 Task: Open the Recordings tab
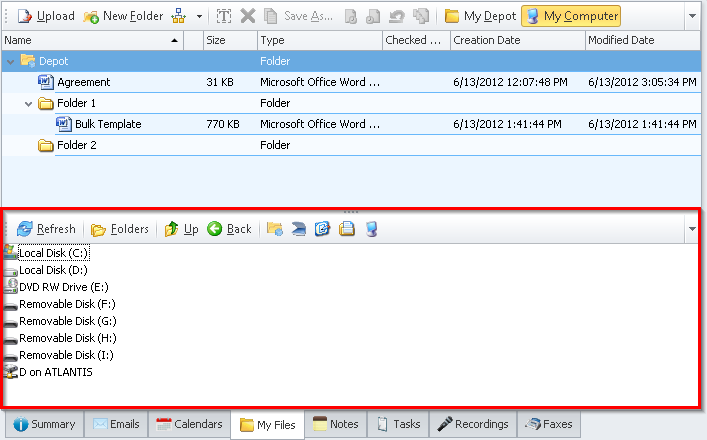[x=473, y=424]
